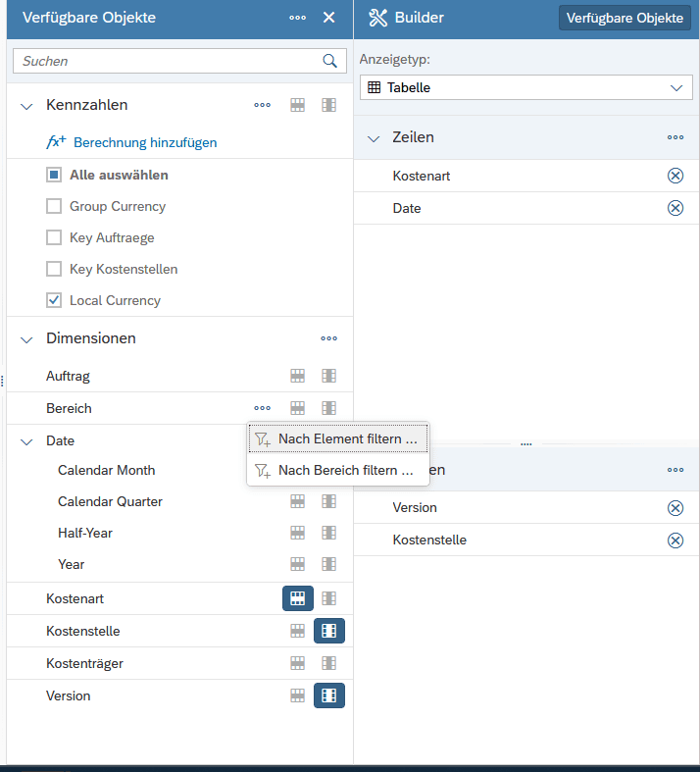
Task: Click the columns icon for Version
Action: coord(329,695)
